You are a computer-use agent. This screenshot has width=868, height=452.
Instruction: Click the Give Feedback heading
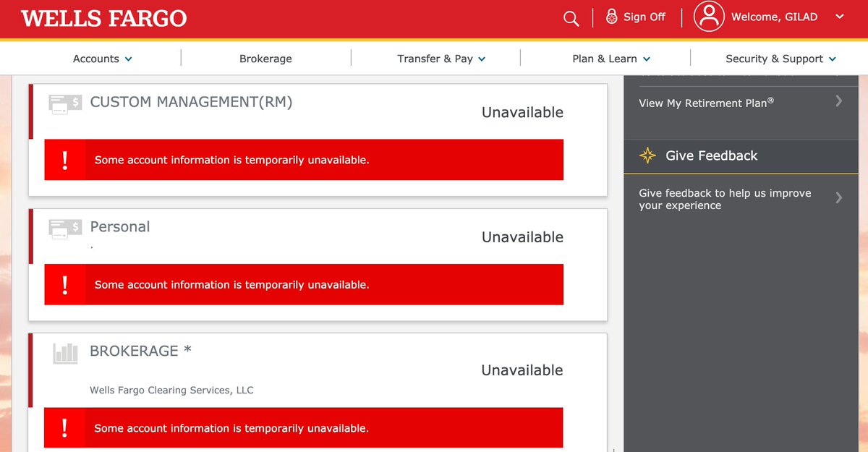[712, 155]
